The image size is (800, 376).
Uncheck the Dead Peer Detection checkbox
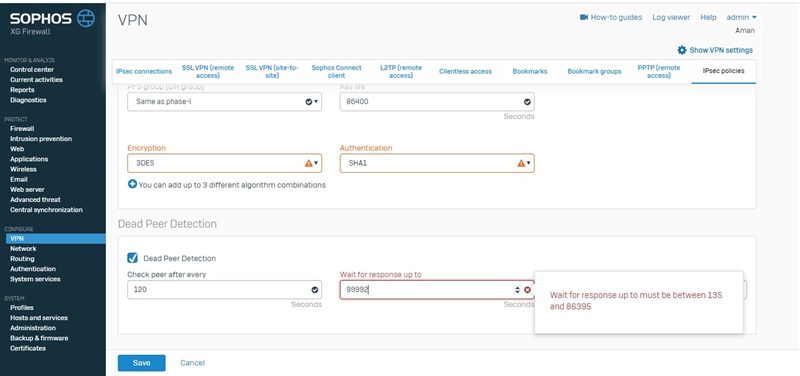133,258
